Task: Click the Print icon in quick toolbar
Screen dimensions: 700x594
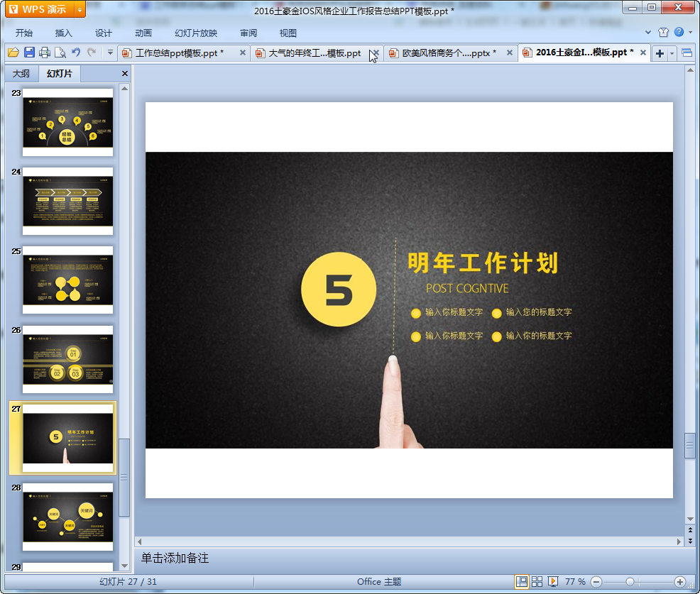Action: (45, 53)
